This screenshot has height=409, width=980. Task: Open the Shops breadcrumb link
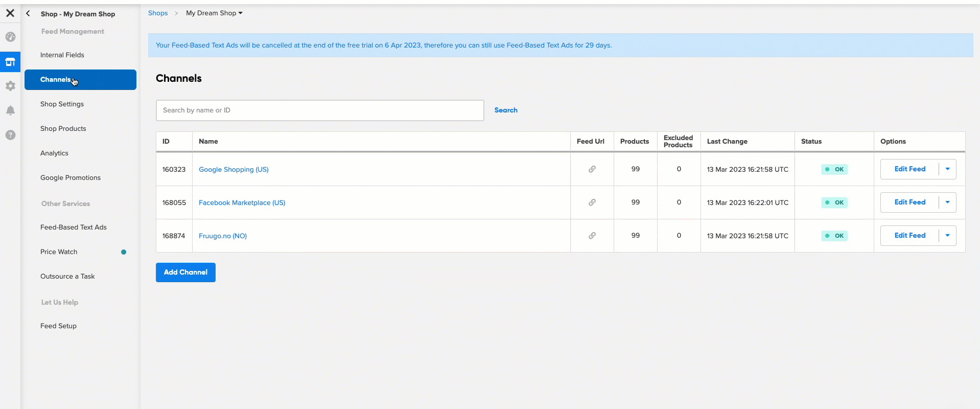click(x=158, y=13)
